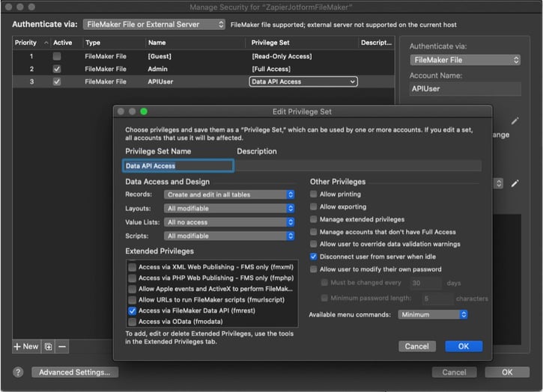Check Manage accounts that don't have Full Access
This screenshot has width=543, height=392.
pos(313,232)
